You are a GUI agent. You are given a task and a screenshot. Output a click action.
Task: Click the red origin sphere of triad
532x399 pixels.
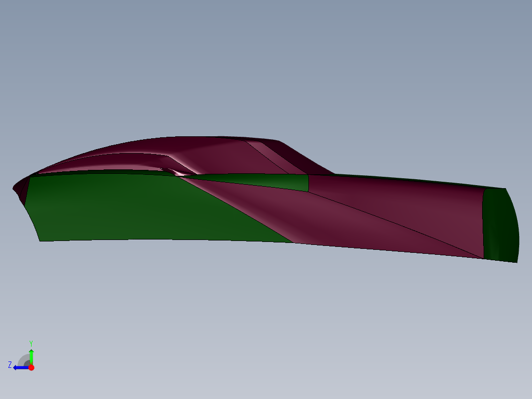point(31,367)
